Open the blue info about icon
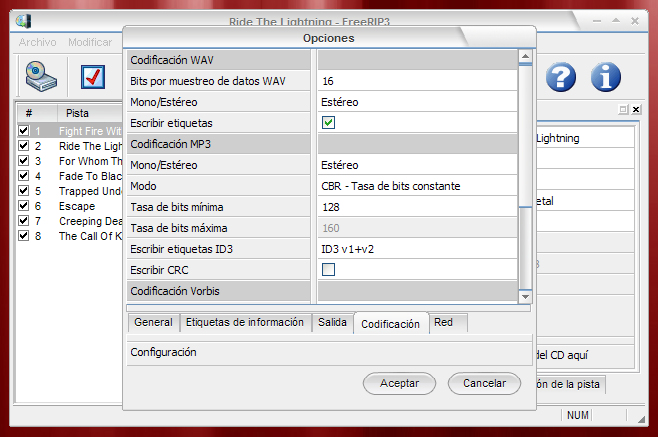This screenshot has height=437, width=658. coord(605,77)
